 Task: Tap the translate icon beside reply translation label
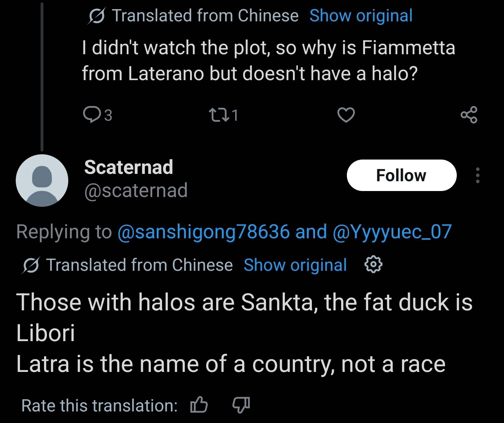pos(31,265)
